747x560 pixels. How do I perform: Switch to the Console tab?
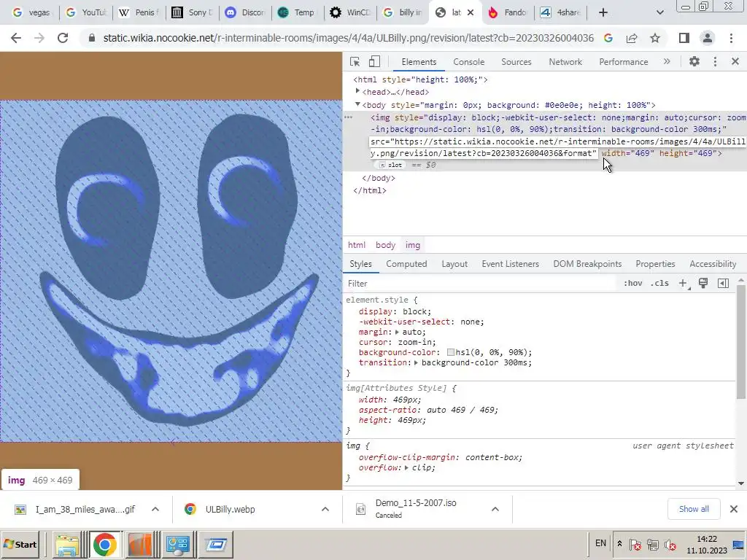coord(468,62)
